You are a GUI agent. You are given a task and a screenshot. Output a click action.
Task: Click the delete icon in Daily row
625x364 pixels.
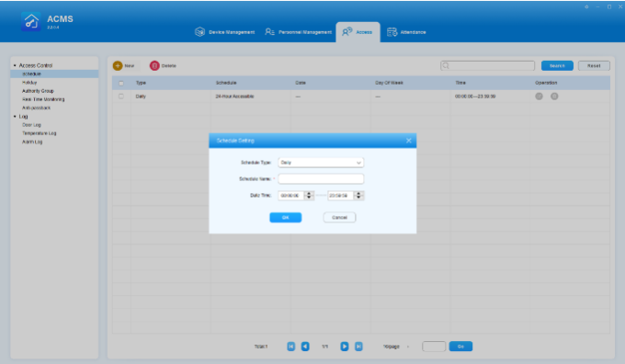(554, 97)
